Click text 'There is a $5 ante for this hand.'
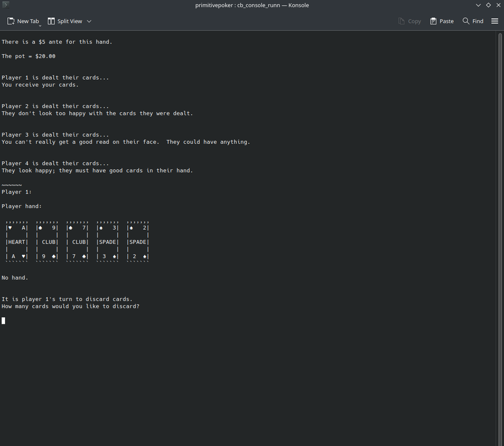 pyautogui.click(x=57, y=42)
